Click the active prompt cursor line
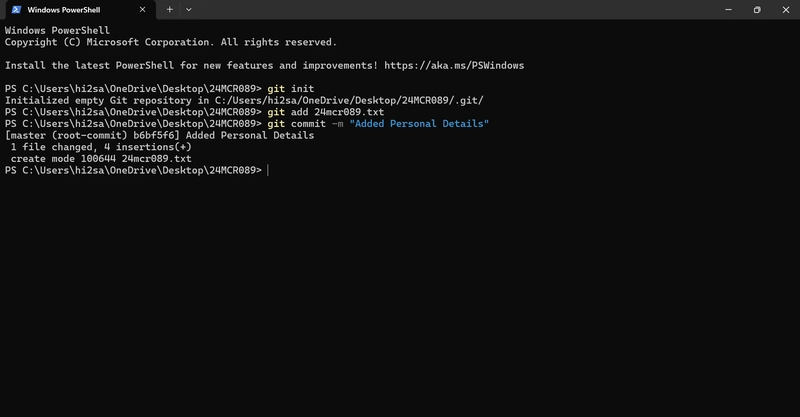This screenshot has height=417, width=800. click(x=137, y=170)
